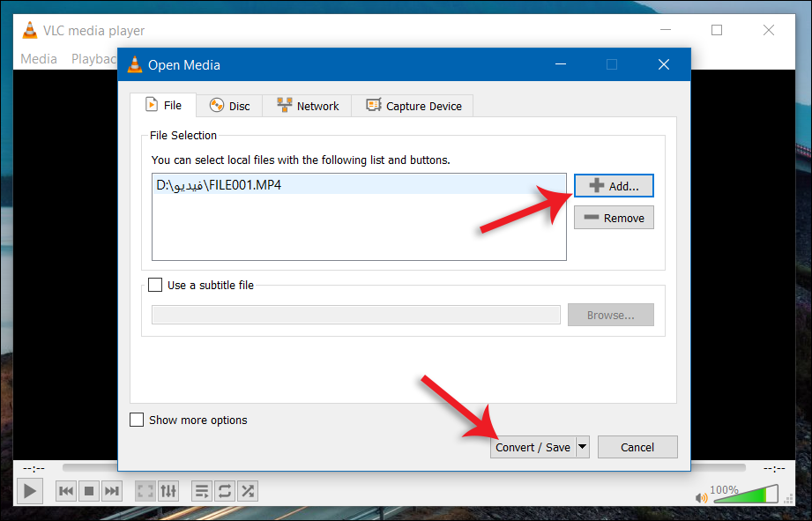
Task: Expand the Convert / Save dropdown arrow
Action: [583, 446]
